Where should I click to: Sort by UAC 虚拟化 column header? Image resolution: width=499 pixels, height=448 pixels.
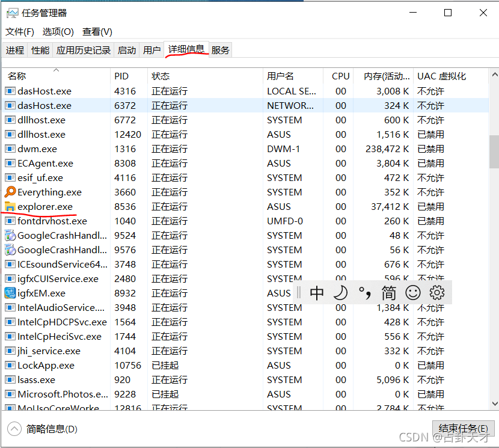tap(451, 76)
